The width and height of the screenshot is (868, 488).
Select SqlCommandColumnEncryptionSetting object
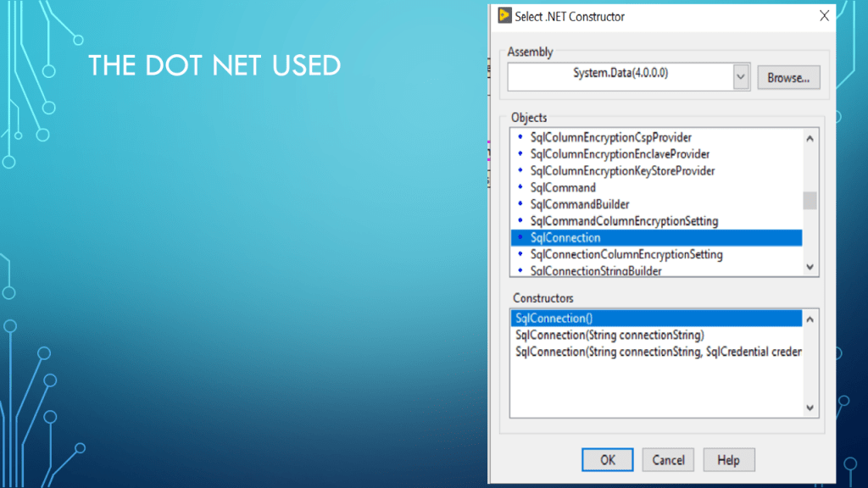click(x=624, y=221)
